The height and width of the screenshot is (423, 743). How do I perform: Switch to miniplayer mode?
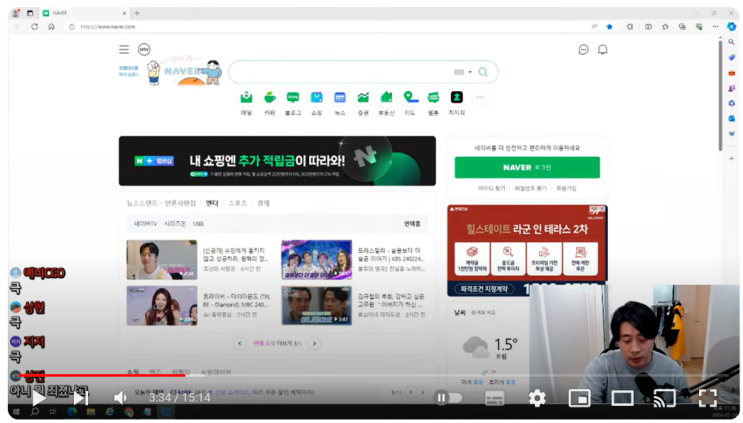click(x=580, y=398)
